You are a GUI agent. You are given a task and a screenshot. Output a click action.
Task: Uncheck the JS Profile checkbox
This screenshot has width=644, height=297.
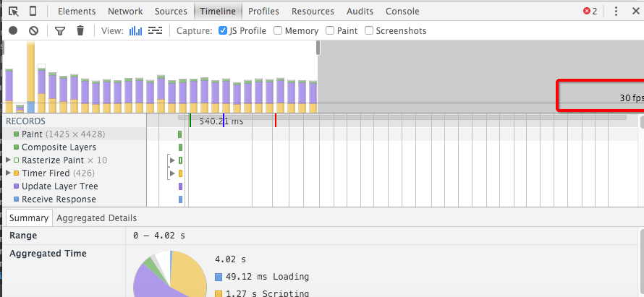(x=224, y=31)
